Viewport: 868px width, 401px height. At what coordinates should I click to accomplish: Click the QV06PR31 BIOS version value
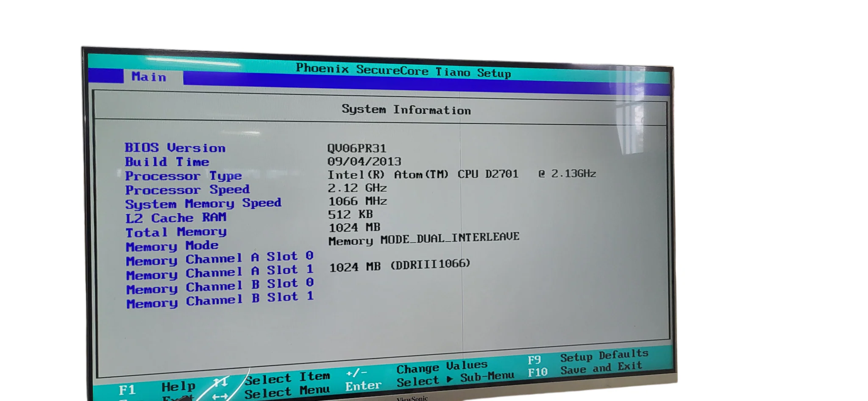pyautogui.click(x=357, y=148)
